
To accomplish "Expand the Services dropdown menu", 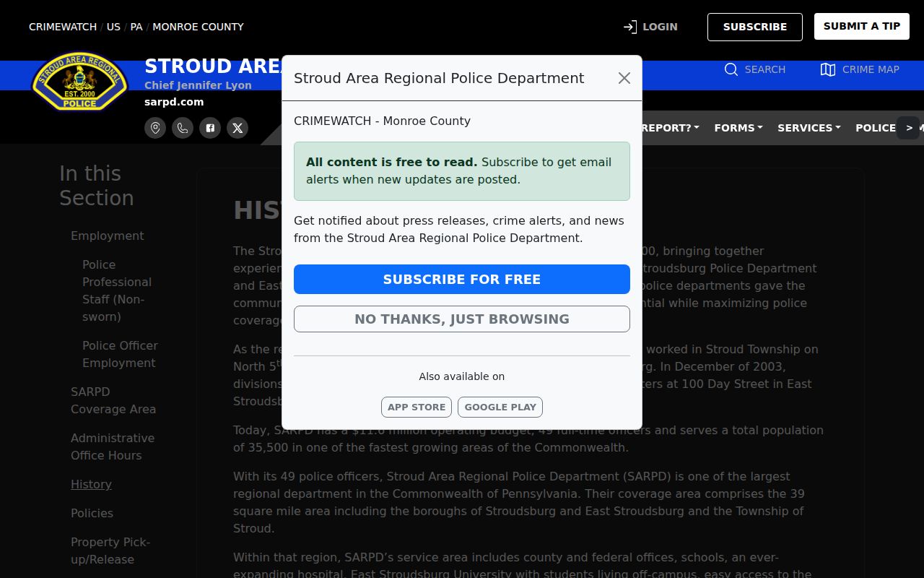I will [809, 128].
